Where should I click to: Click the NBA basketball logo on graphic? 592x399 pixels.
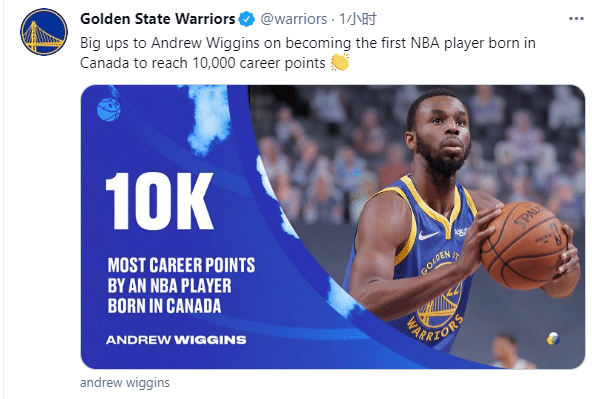tap(109, 110)
